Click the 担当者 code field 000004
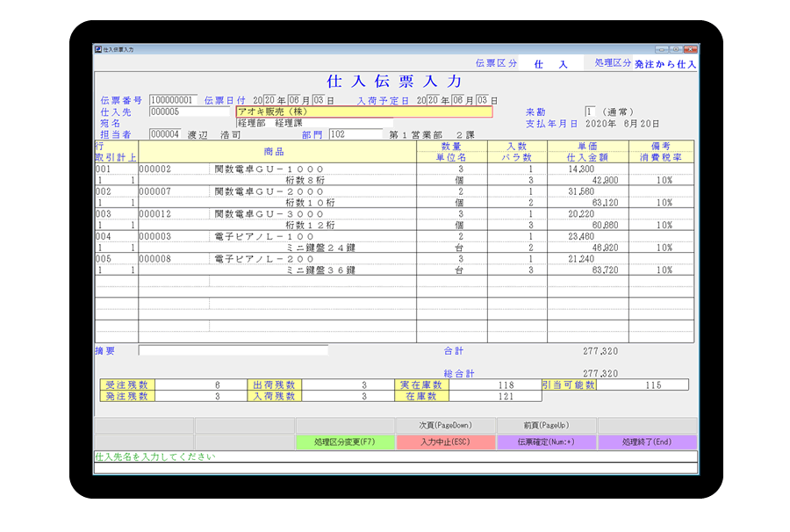This screenshot has height=532, width=790. [165, 134]
